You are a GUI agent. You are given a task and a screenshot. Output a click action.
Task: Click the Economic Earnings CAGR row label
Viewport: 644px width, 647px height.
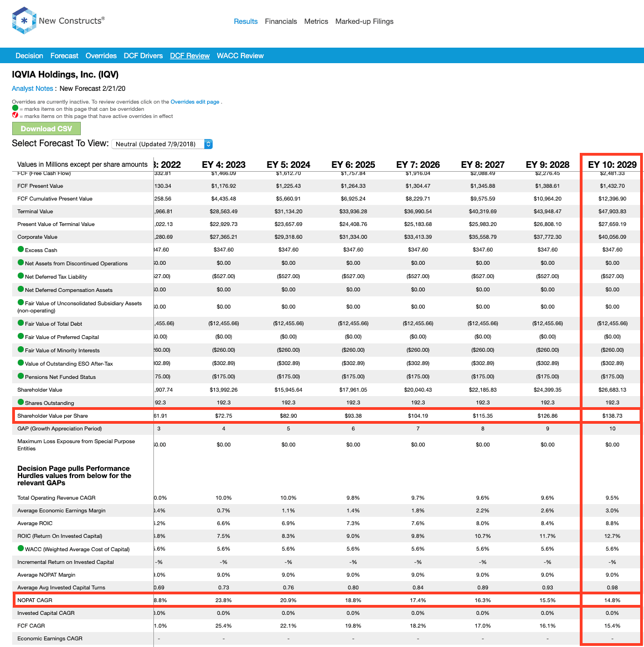[x=50, y=639]
